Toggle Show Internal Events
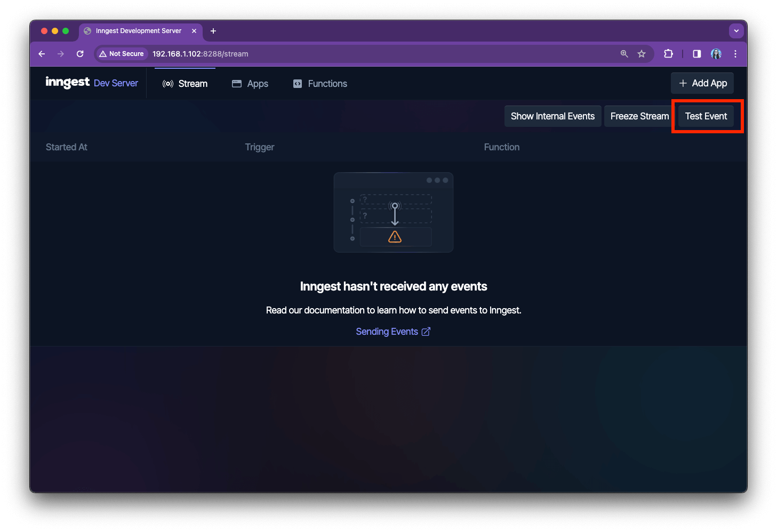The image size is (777, 532). click(x=552, y=116)
